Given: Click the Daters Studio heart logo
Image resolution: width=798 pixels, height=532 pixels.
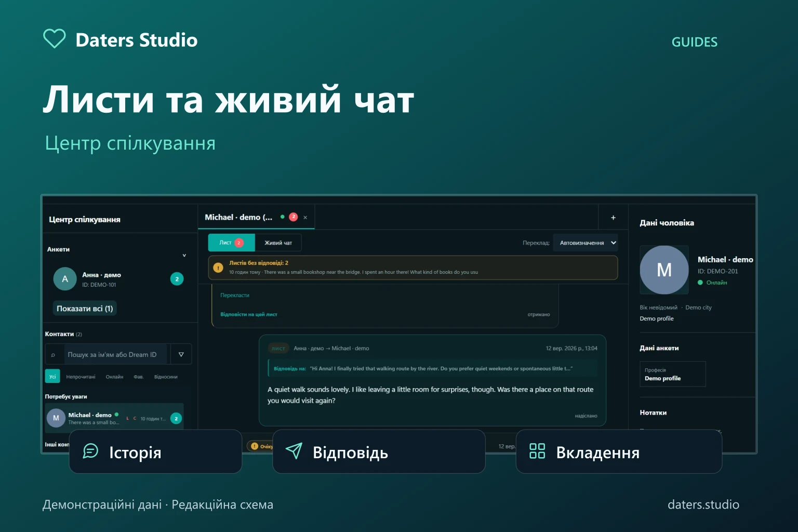Looking at the screenshot, I should 54,38.
